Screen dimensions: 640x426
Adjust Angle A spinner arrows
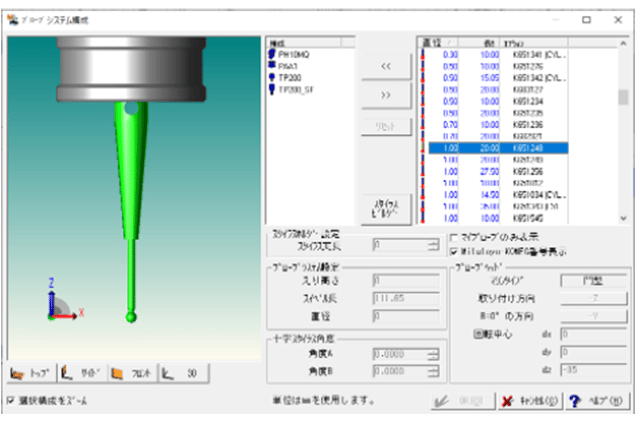(433, 354)
